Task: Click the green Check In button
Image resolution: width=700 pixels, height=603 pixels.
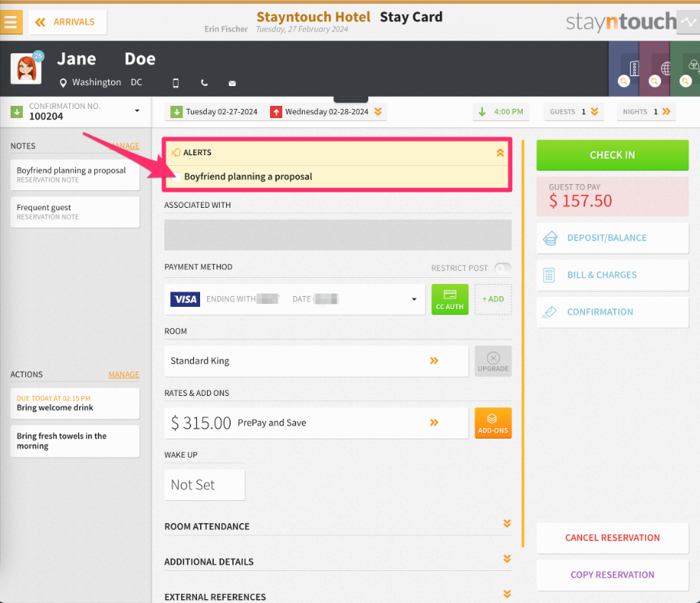Action: point(612,155)
